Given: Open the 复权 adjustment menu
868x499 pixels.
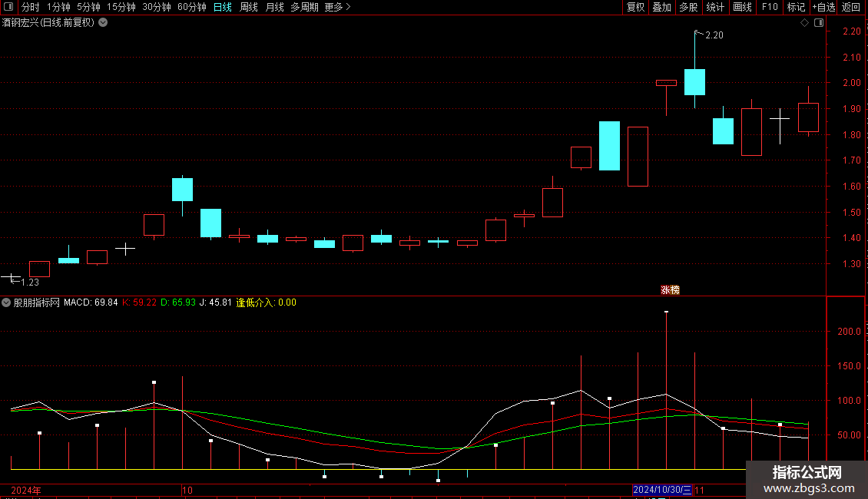Looking at the screenshot, I should pos(635,7).
